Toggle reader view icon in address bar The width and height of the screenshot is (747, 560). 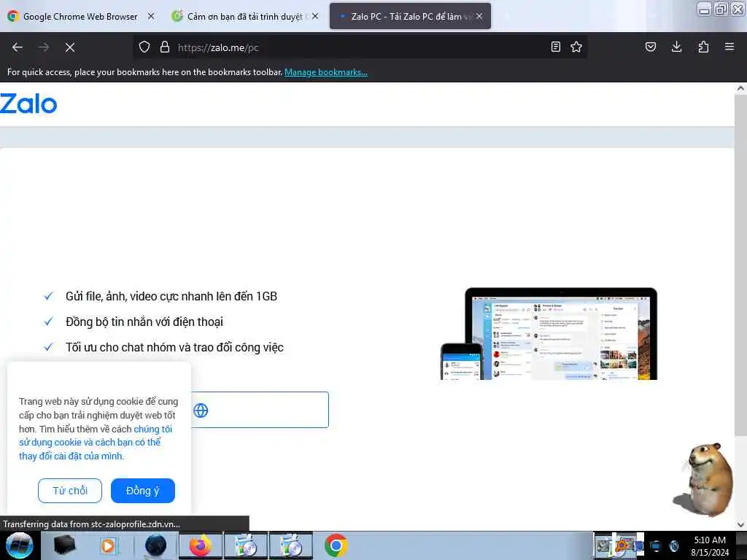pyautogui.click(x=555, y=47)
